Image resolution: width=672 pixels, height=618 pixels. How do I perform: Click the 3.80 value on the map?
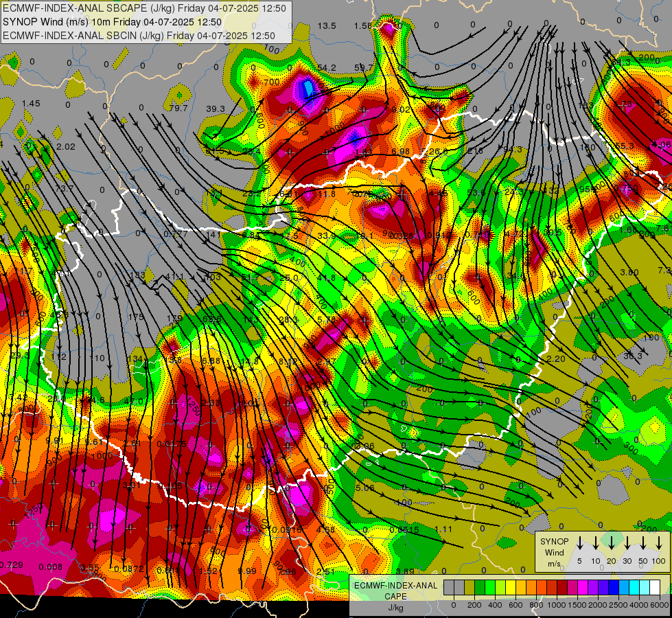point(629,273)
